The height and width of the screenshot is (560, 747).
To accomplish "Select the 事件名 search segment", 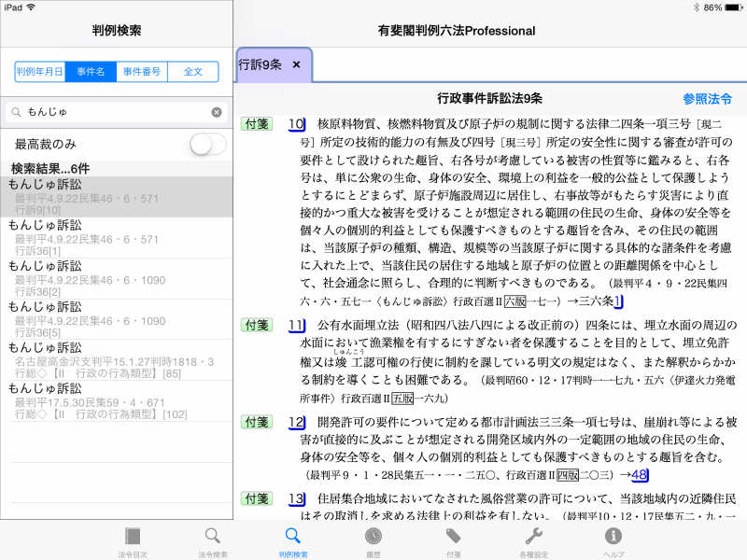I will pos(91,72).
